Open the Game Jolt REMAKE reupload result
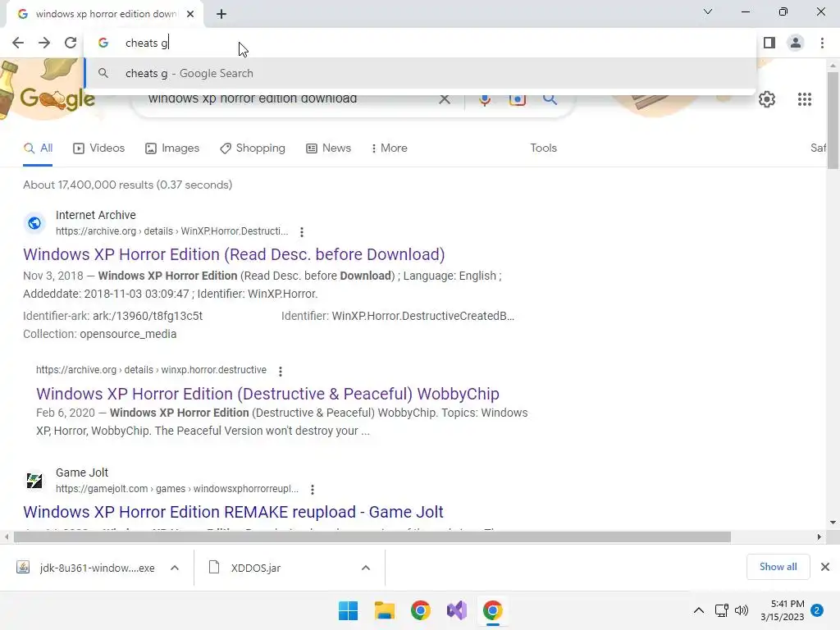Screen dimensions: 840x630 click(x=233, y=512)
